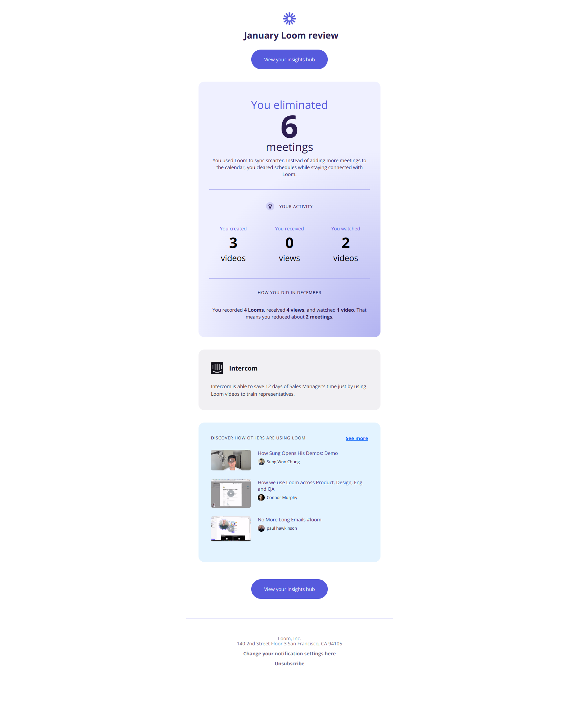Click Sung Won Chung's avatar
579x728 pixels.
pos(261,462)
